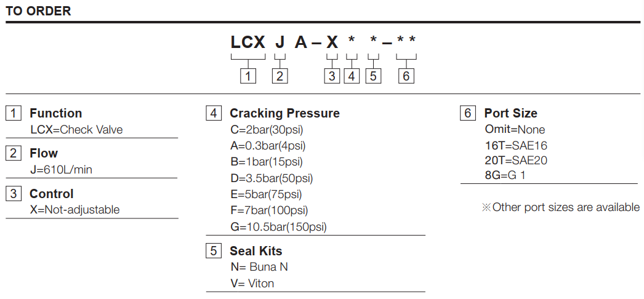This screenshot has height=299, width=644.
Task: Click the boxed number 3 under X
Action: click(332, 76)
